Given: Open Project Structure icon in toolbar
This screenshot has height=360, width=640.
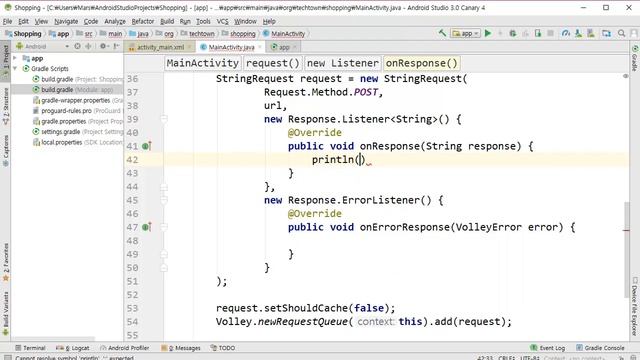Looking at the screenshot, I should click(x=606, y=33).
